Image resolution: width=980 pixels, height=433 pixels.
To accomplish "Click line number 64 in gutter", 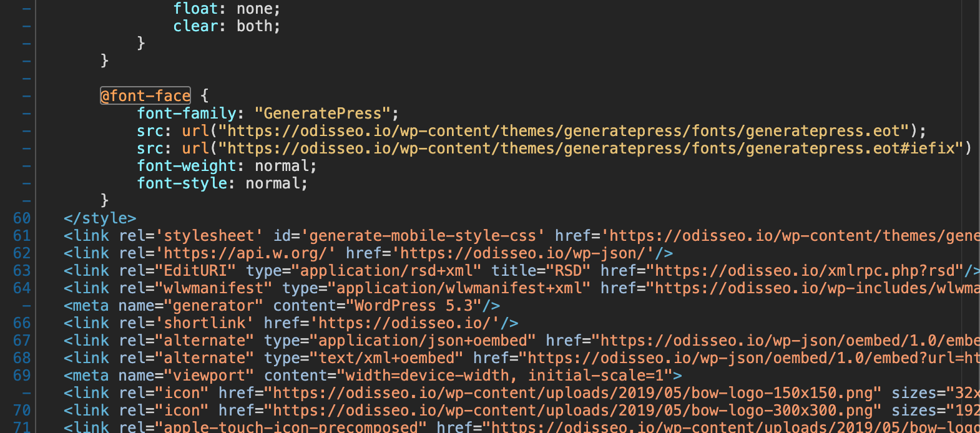I will (22, 288).
